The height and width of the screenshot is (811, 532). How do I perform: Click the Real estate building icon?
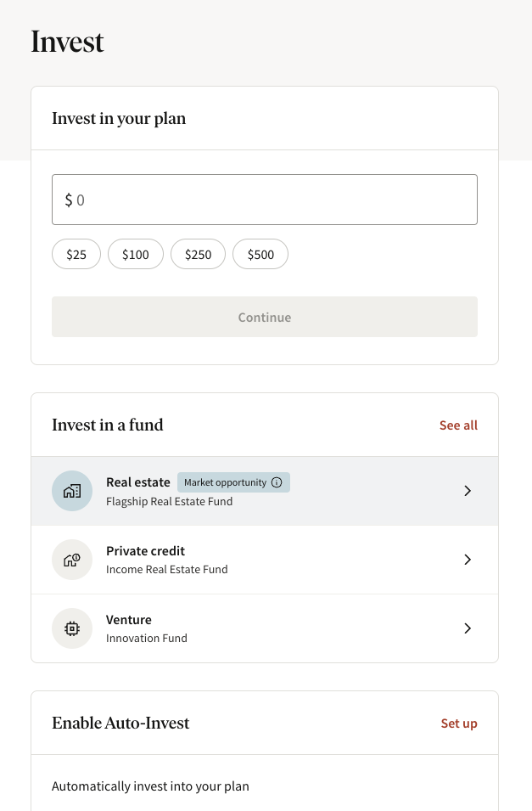72,491
